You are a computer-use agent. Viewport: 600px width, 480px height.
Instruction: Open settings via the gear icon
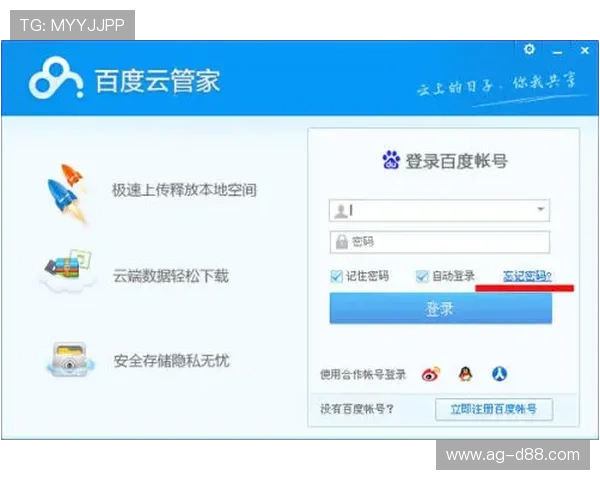pyautogui.click(x=529, y=49)
